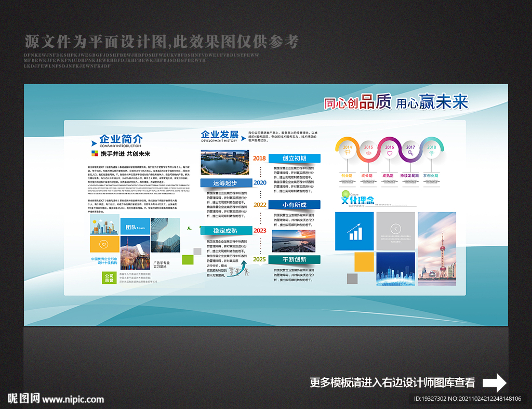Open the colorful city illustration tile
Viewport: 532px width, 409px height.
pos(104,225)
